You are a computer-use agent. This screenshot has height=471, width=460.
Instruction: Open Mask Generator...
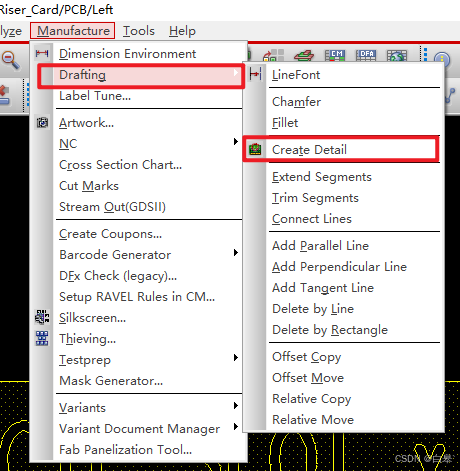111,381
